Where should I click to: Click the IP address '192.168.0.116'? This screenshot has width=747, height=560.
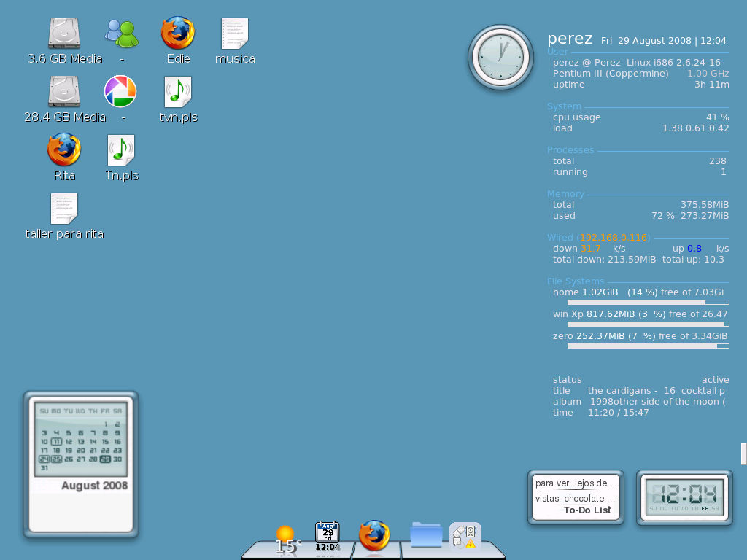(x=614, y=238)
